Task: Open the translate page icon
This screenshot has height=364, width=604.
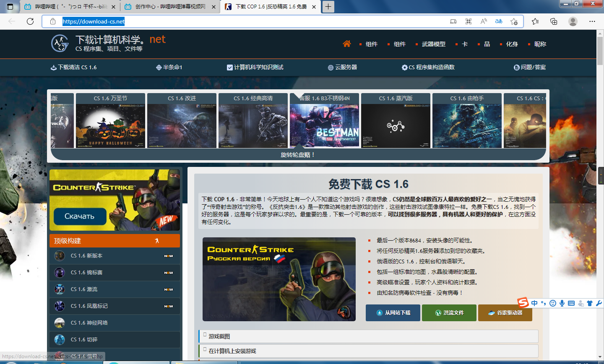Action: [499, 21]
